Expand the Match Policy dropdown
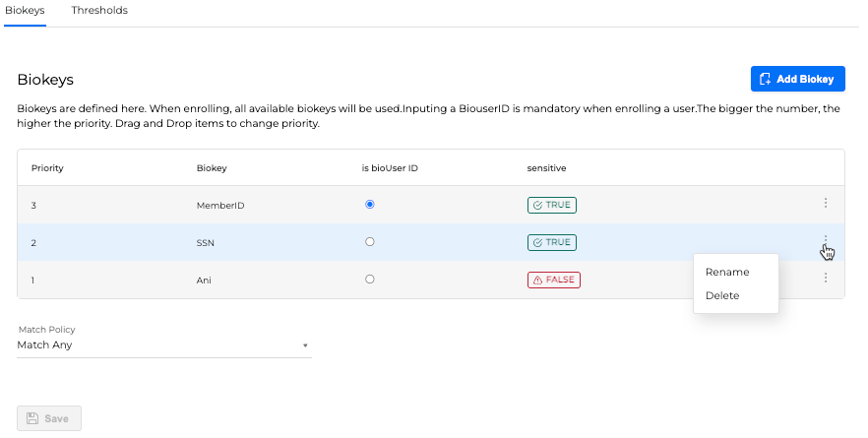Screen dimensions: 868x438 [163, 345]
